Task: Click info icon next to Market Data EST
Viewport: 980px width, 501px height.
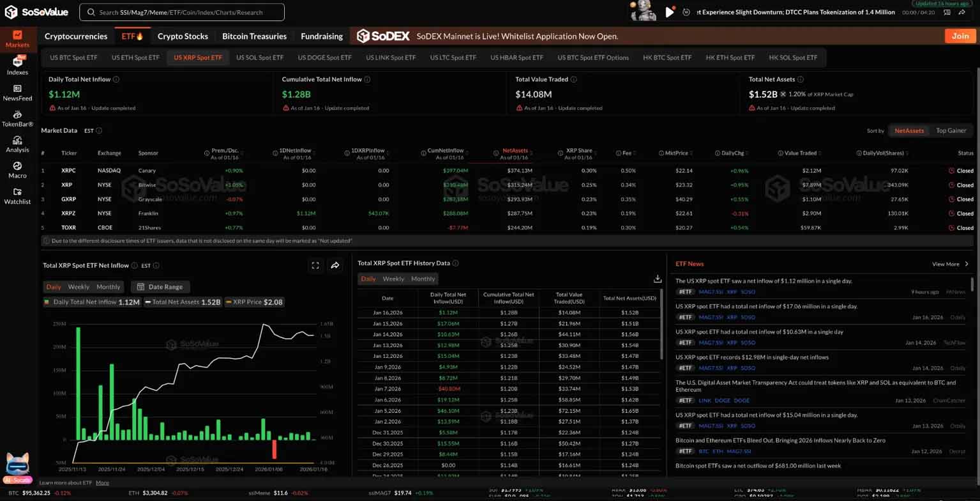Action: pos(99,130)
